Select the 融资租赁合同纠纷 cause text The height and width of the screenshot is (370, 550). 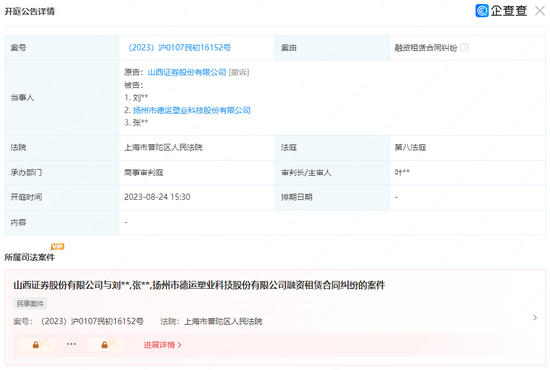pos(426,48)
